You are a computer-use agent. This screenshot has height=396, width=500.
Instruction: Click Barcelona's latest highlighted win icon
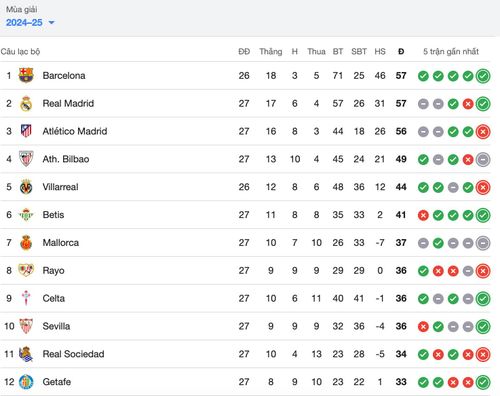click(483, 76)
